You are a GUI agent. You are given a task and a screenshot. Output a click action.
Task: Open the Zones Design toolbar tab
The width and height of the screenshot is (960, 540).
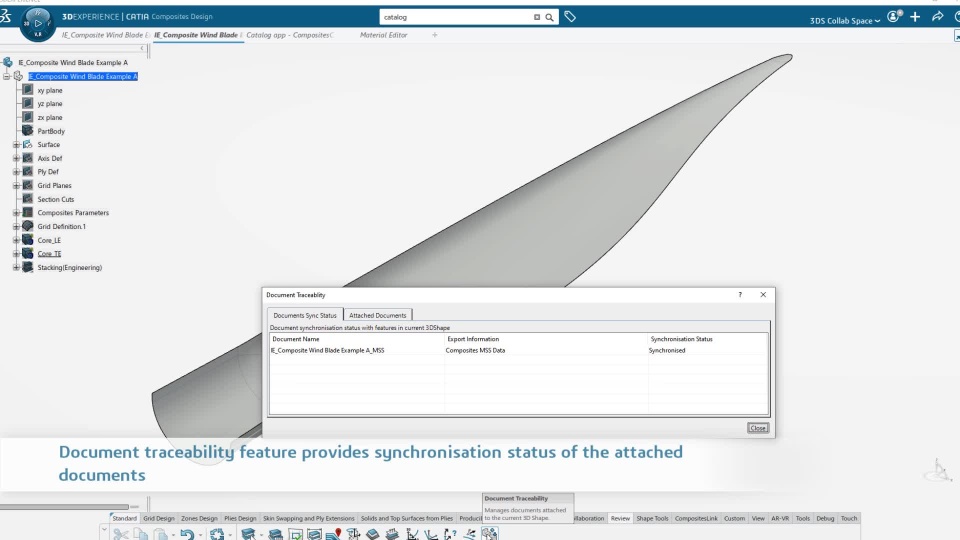point(199,519)
